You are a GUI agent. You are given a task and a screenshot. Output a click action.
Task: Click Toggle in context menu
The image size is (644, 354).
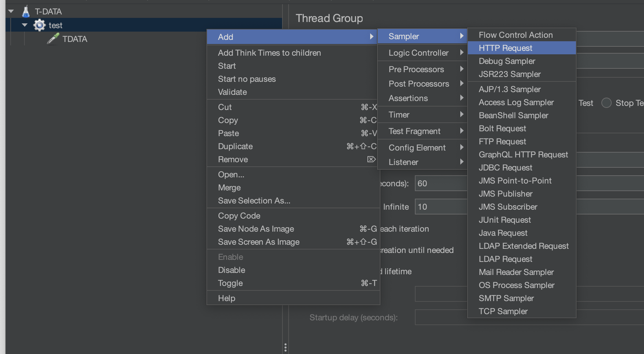pyautogui.click(x=293, y=283)
